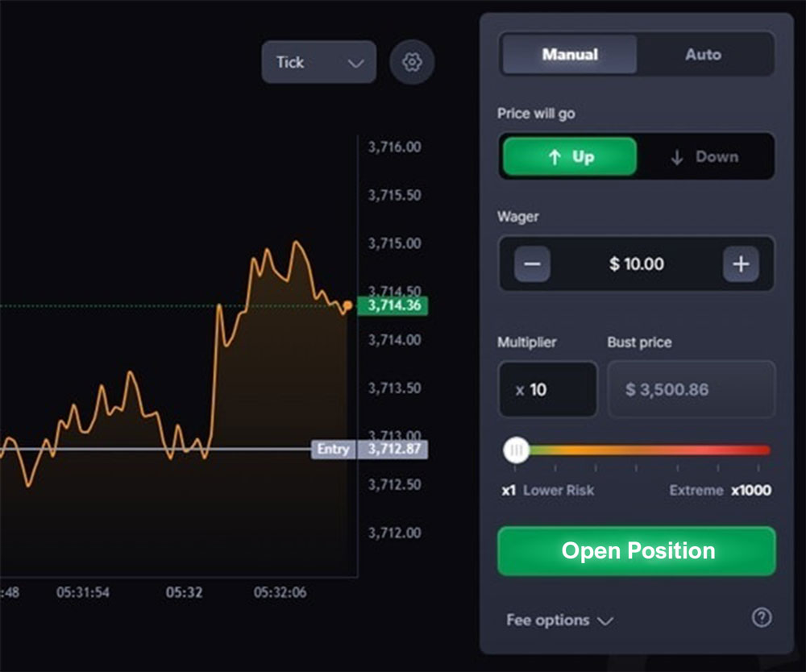Select Down as the price direction
This screenshot has height=672, width=806.
point(708,156)
